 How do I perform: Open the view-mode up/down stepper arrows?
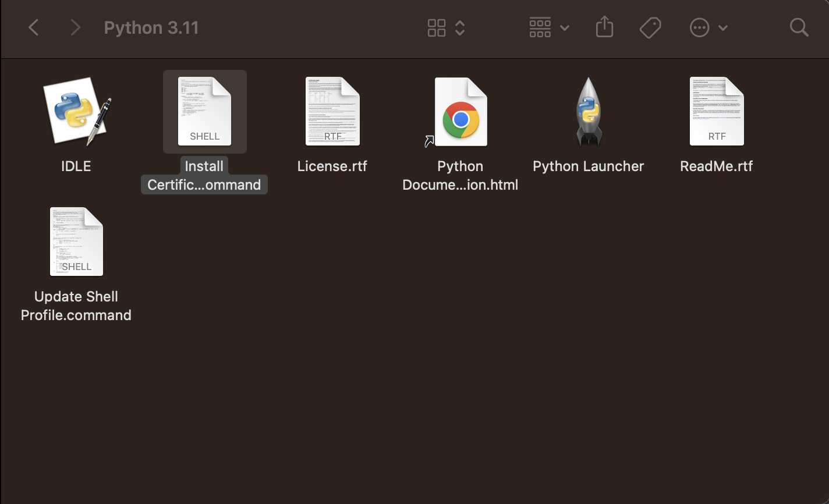[460, 27]
